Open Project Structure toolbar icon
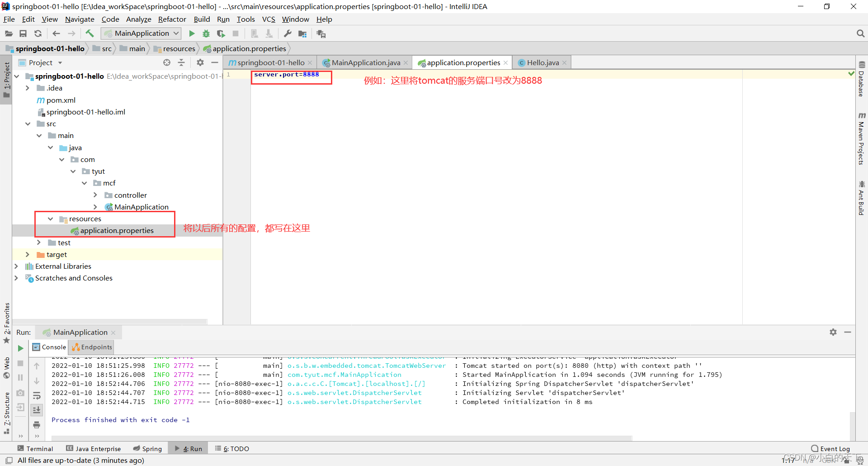The height and width of the screenshot is (466, 868). 302,33
